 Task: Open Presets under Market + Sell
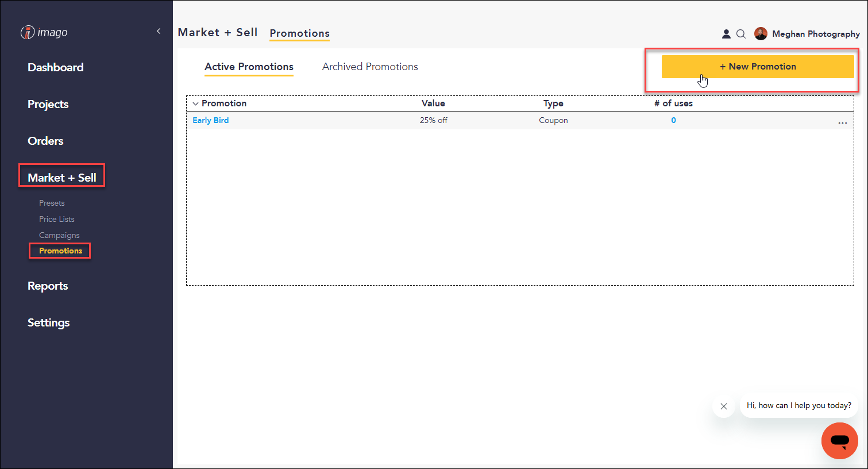[52, 203]
